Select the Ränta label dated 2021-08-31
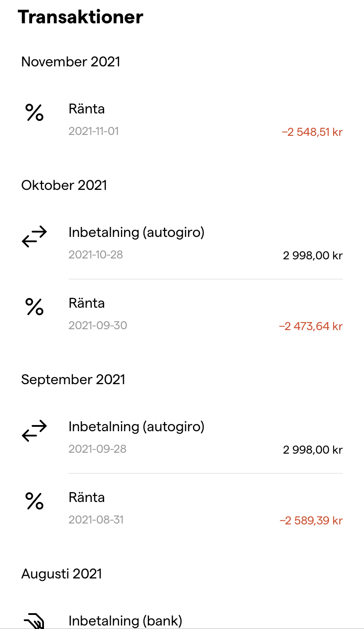The height and width of the screenshot is (629, 364). (87, 497)
